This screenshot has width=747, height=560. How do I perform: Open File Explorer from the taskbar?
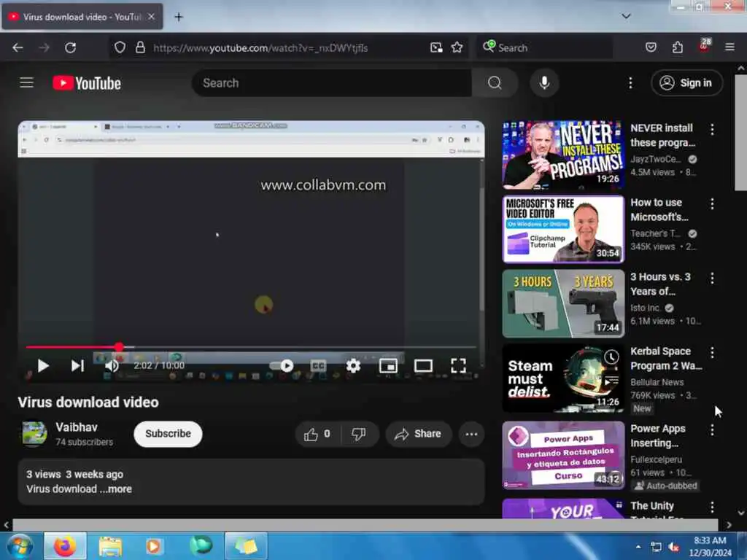pos(110,546)
